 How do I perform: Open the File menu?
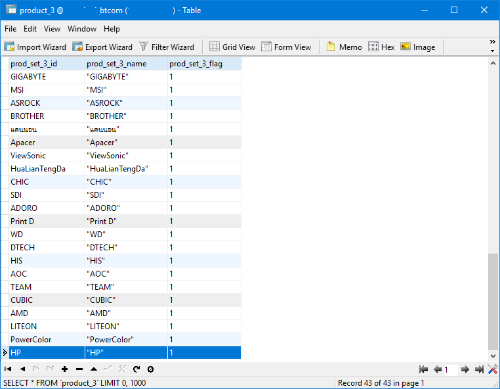pyautogui.click(x=10, y=29)
